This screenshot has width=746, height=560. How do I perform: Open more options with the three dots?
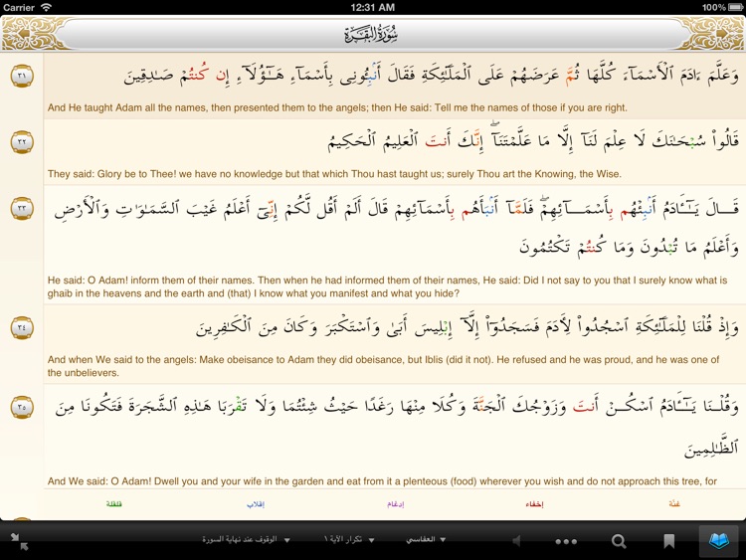[566, 541]
